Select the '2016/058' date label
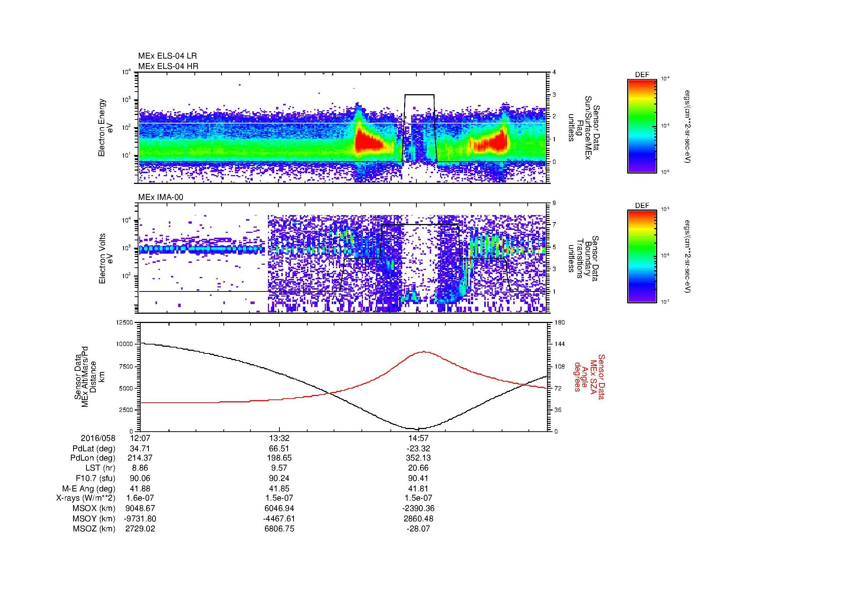 (x=98, y=438)
